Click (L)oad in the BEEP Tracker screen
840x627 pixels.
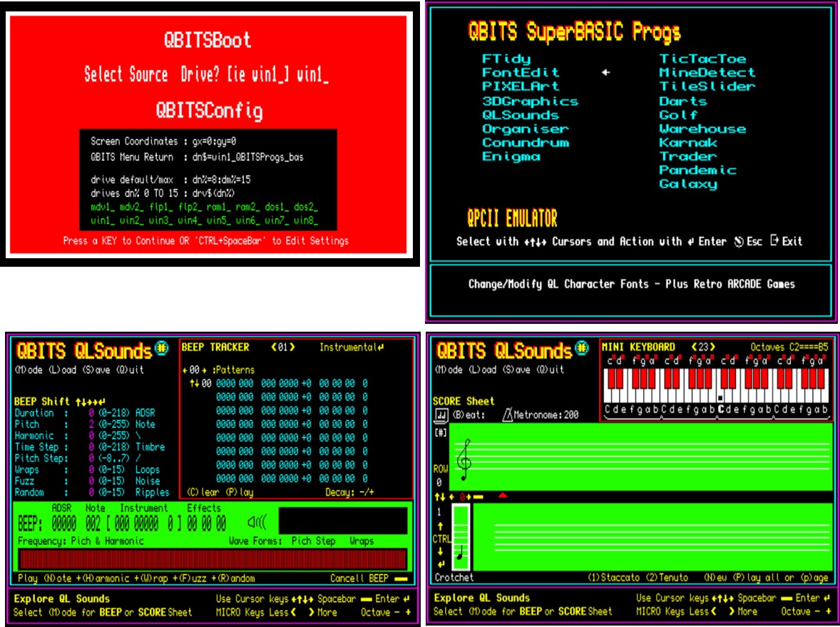pos(63,370)
